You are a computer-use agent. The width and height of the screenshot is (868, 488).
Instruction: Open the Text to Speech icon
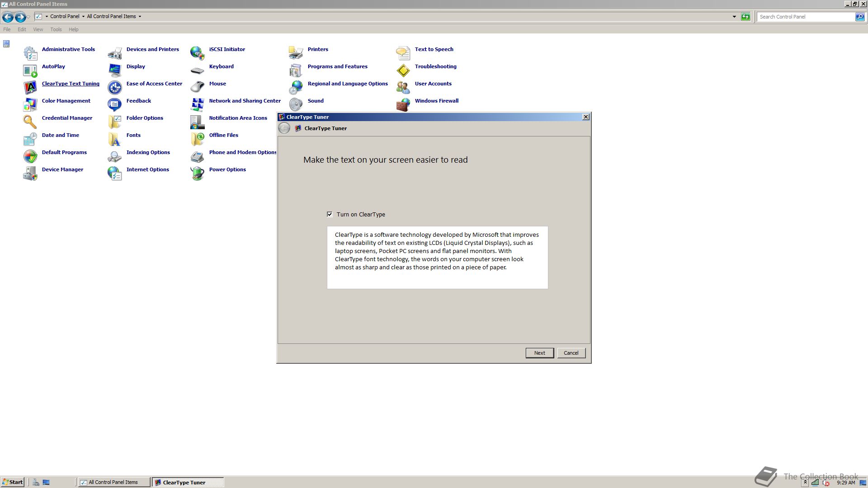403,53
